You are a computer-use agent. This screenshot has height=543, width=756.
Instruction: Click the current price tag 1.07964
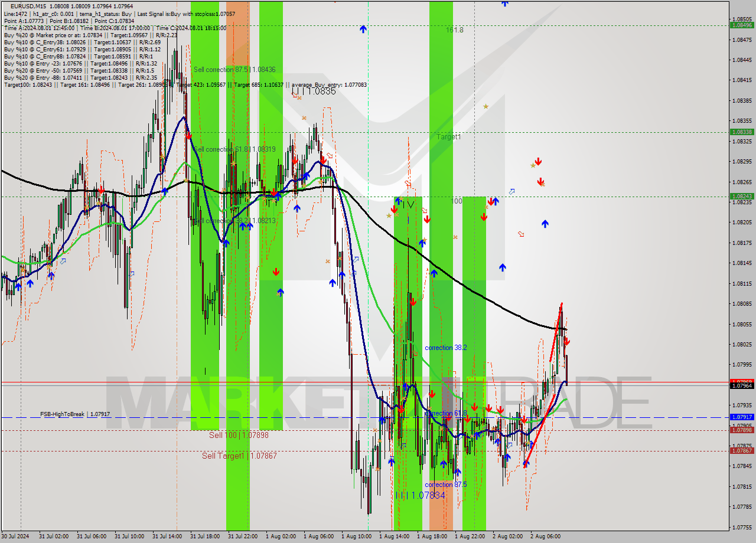click(x=742, y=386)
